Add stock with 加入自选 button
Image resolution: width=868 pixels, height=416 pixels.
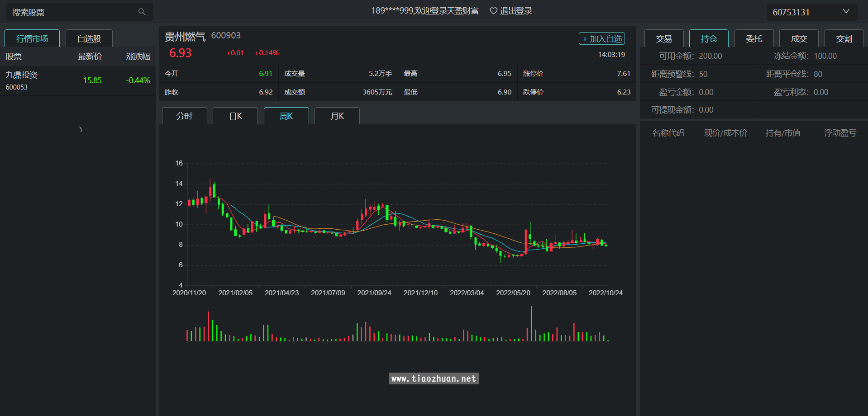[x=601, y=39]
